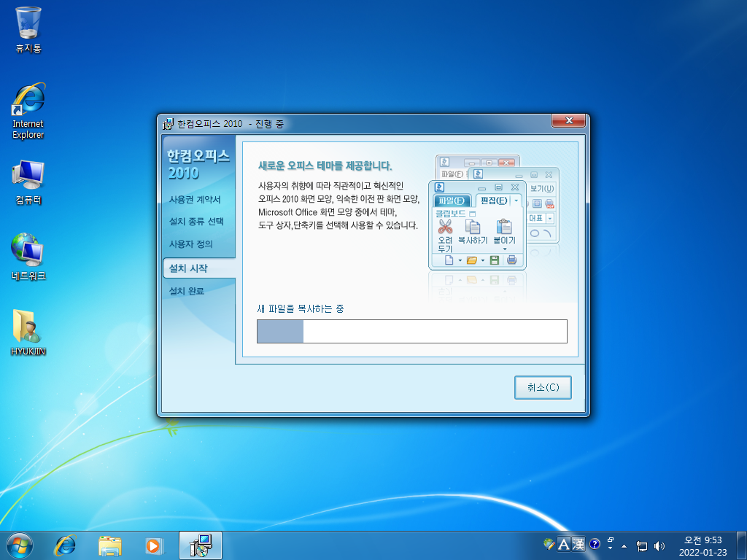747x560 pixels.
Task: Click the file copy progress bar
Action: [x=412, y=331]
